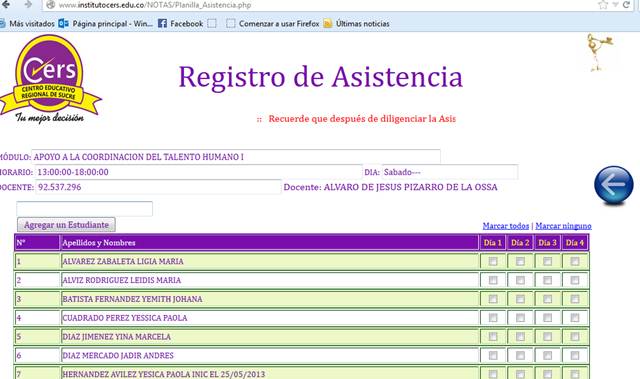Open the Facebook bookmark

(x=180, y=24)
